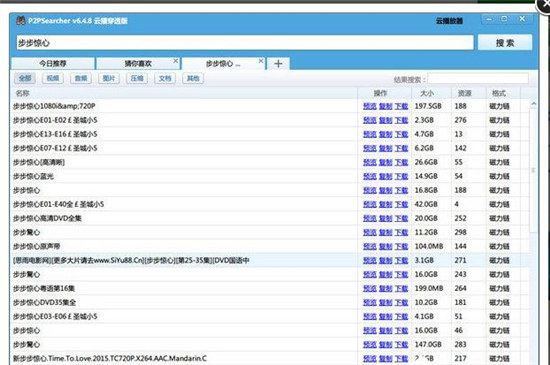
Task: Copy the 243-source 步步驚心 row link via 复制
Action: point(385,275)
